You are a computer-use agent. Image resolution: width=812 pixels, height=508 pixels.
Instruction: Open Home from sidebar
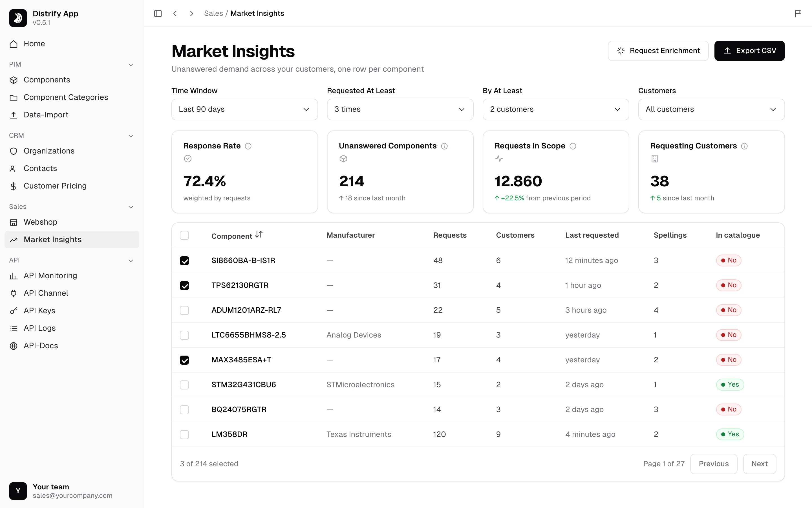tap(72, 44)
